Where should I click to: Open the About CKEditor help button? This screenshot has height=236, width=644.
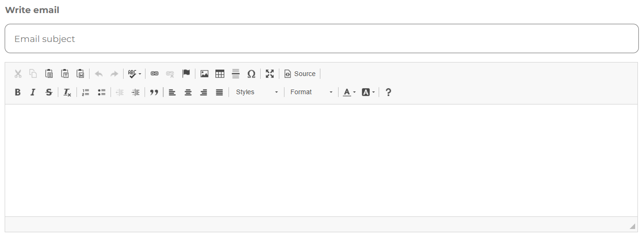(388, 92)
